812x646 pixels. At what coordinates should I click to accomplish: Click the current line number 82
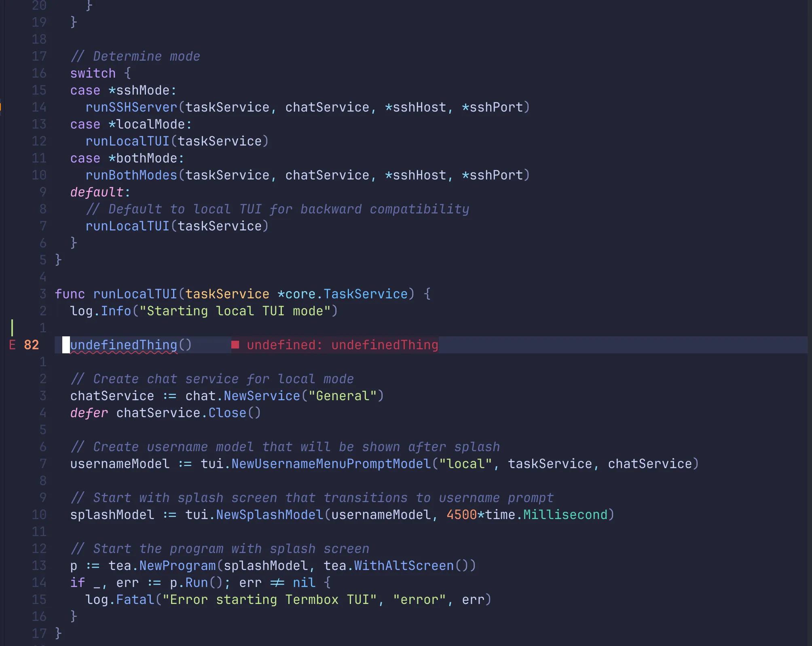click(x=31, y=345)
